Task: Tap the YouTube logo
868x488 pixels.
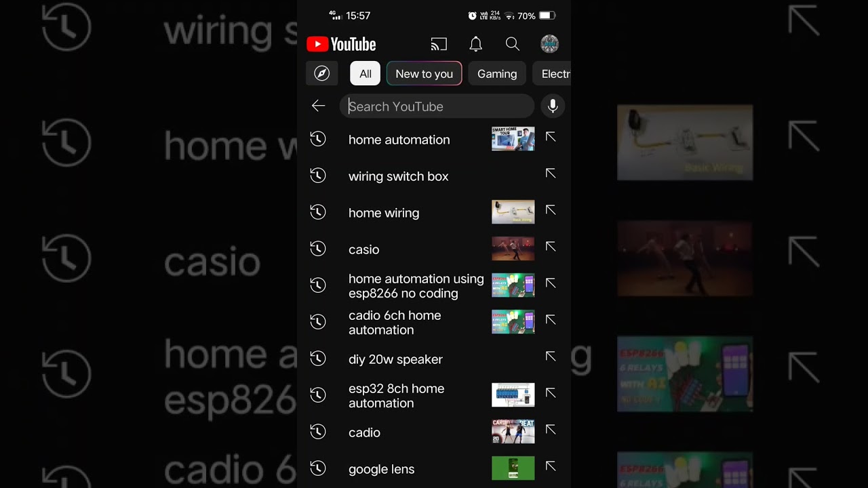Action: pos(341,45)
